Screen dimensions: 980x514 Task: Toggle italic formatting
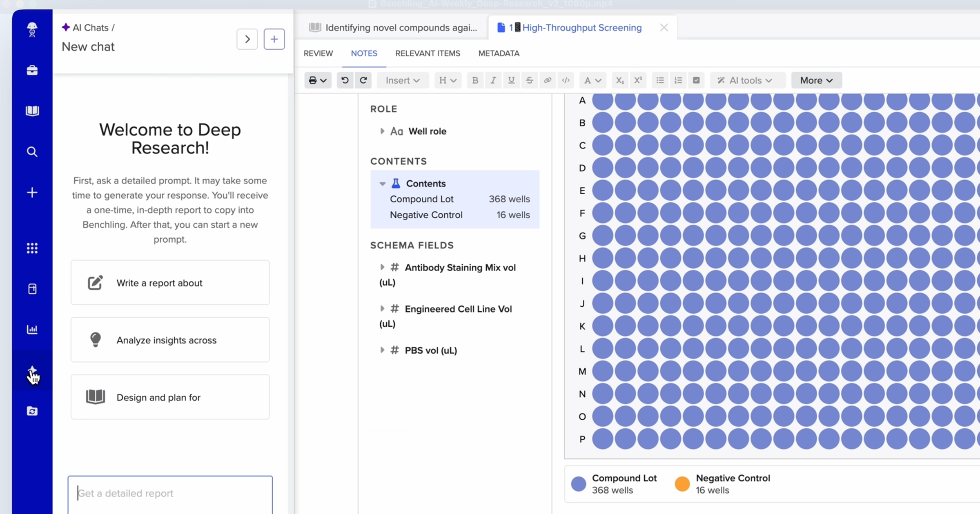pyautogui.click(x=493, y=80)
